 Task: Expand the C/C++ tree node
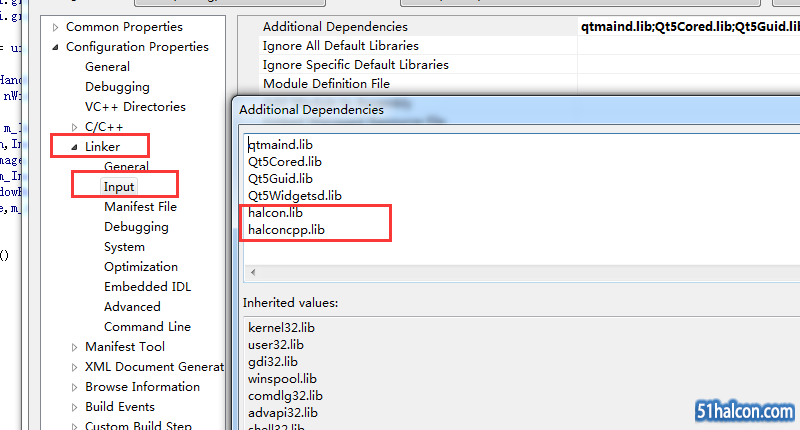click(x=74, y=127)
